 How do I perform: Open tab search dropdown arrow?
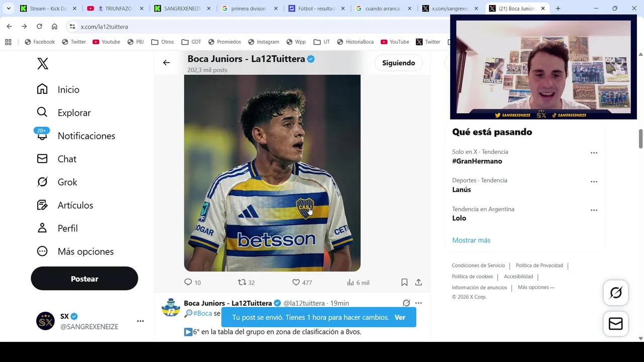point(9,9)
